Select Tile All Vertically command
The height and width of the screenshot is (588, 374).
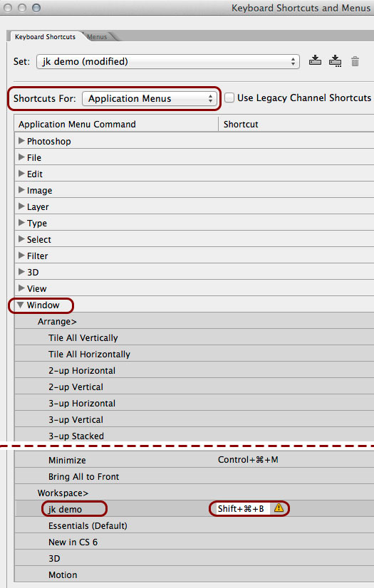(194, 337)
